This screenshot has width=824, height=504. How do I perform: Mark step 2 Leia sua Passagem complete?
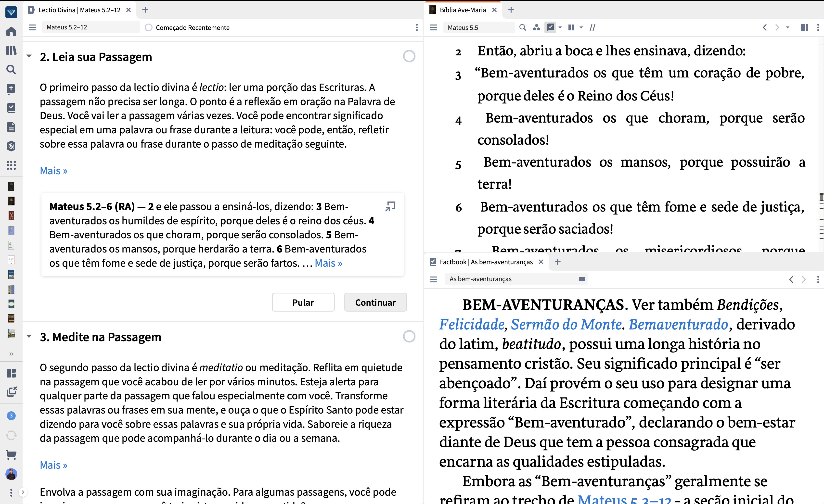pos(409,56)
